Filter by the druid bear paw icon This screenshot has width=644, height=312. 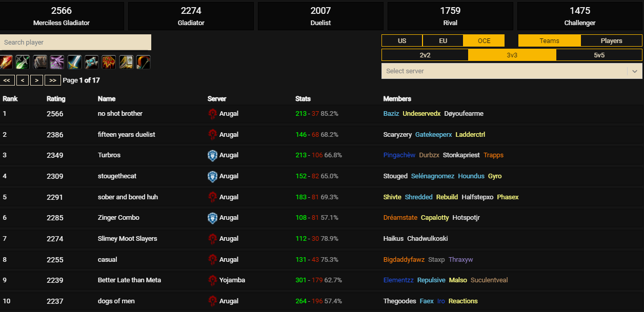click(x=40, y=63)
